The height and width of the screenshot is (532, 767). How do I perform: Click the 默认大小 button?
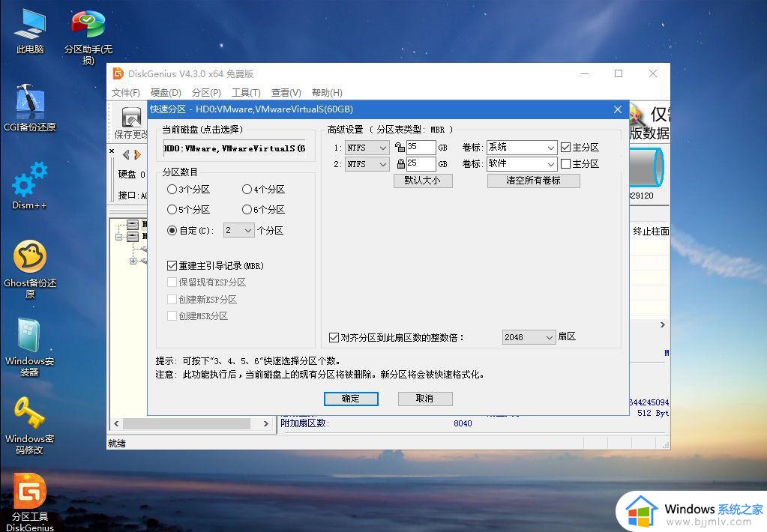pos(423,181)
